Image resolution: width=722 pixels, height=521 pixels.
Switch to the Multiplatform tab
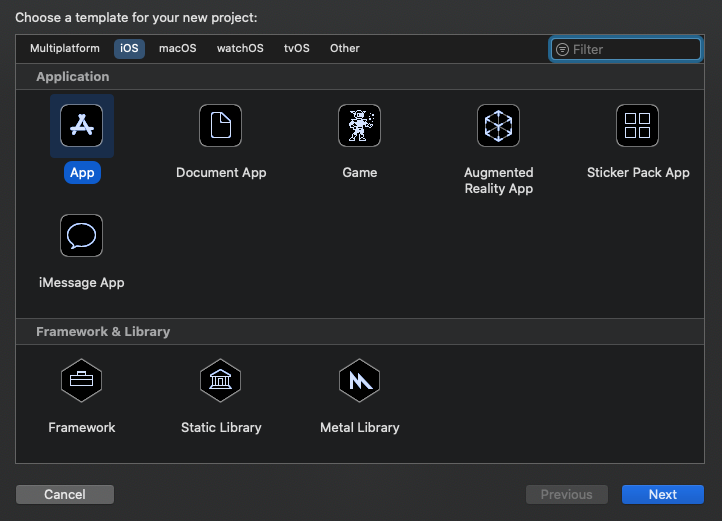pos(65,48)
